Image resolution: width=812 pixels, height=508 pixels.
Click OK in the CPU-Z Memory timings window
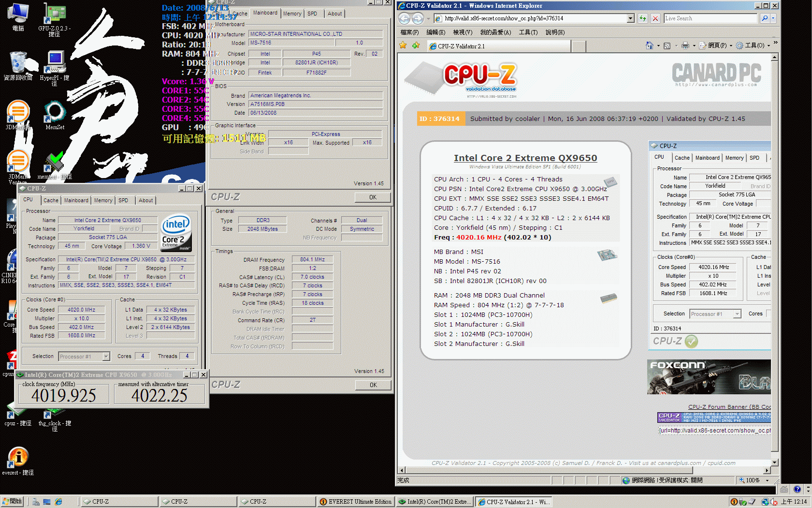pyautogui.click(x=373, y=385)
